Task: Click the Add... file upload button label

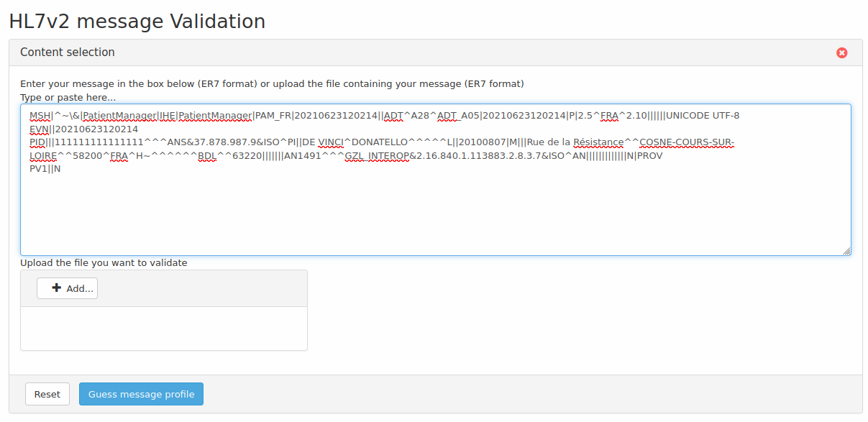Action: click(79, 288)
